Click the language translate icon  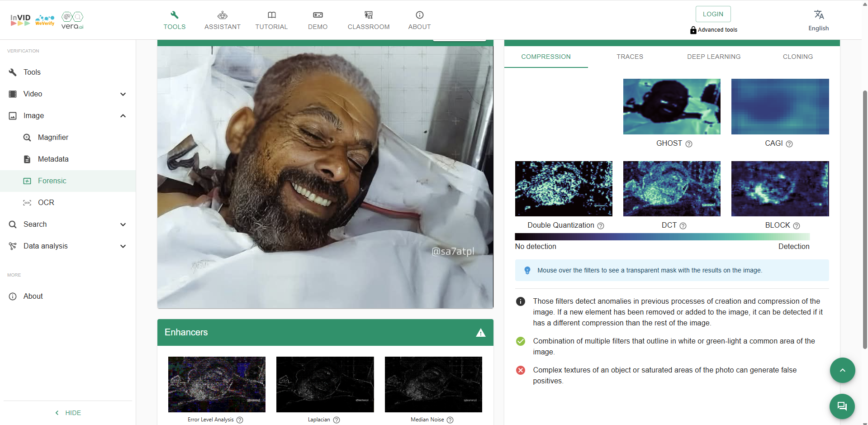point(819,15)
